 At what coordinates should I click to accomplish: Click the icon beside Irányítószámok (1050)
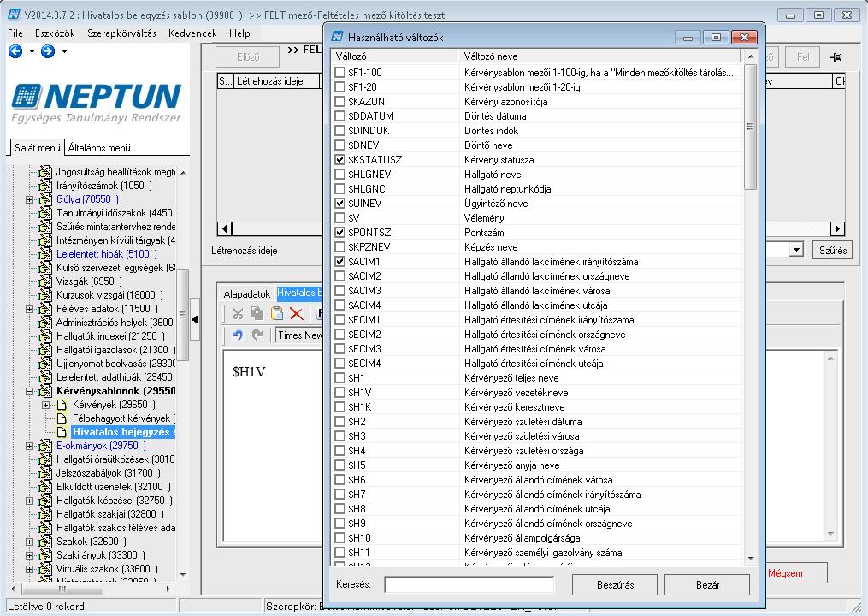tap(45, 186)
